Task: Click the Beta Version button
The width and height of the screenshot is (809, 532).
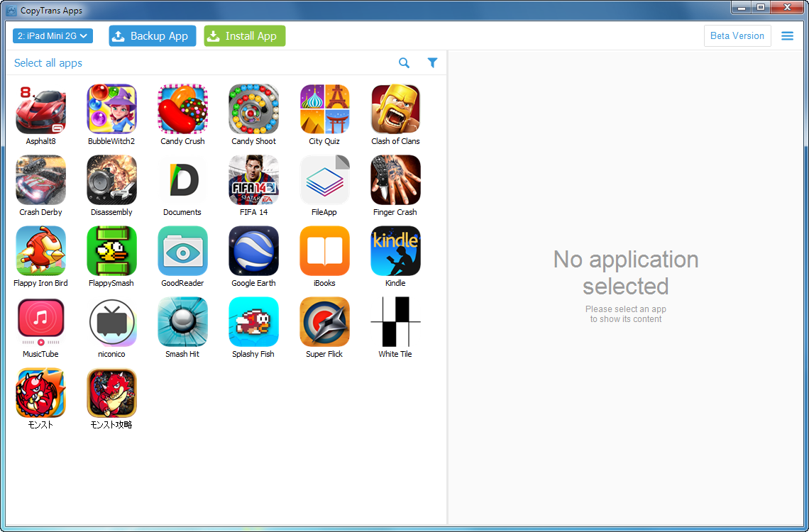Action: (x=737, y=36)
